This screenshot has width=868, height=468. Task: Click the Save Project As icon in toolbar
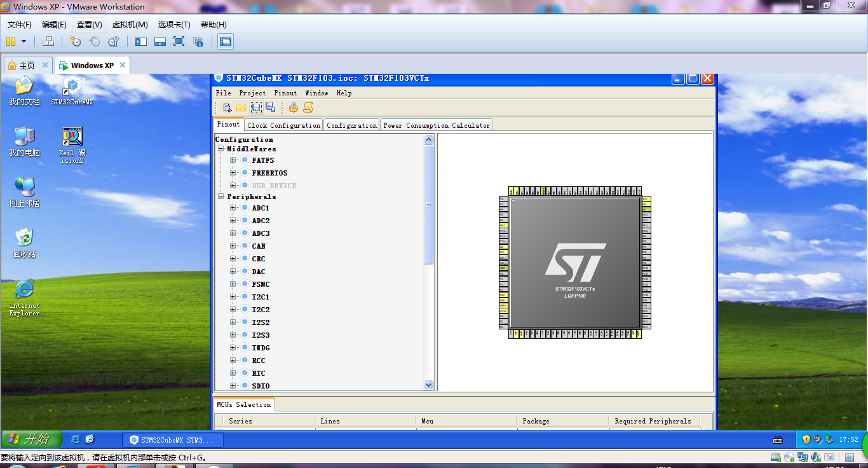tap(270, 107)
